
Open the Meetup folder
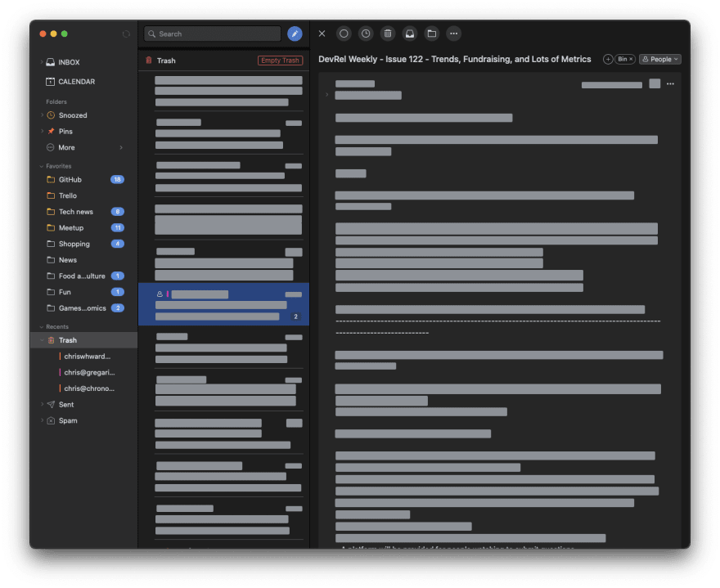point(70,227)
